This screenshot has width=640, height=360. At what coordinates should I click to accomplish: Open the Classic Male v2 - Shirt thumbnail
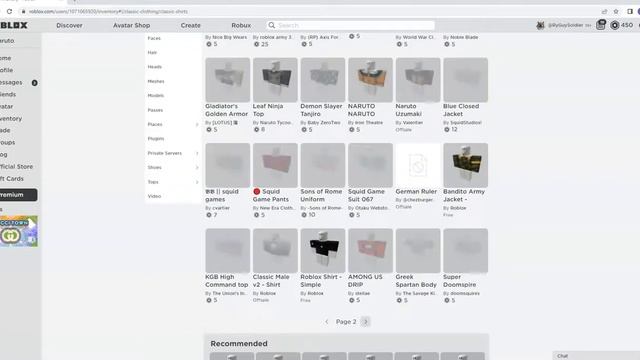(x=275, y=251)
